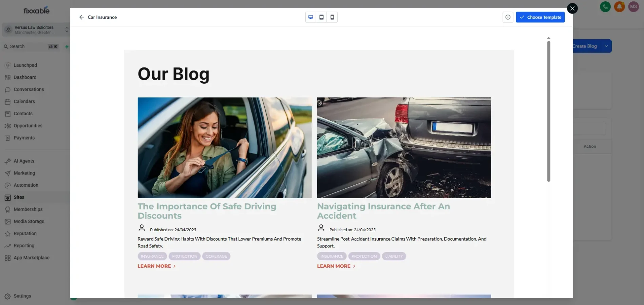
Task: Click the green phone icon in the header
Action: pos(605,6)
